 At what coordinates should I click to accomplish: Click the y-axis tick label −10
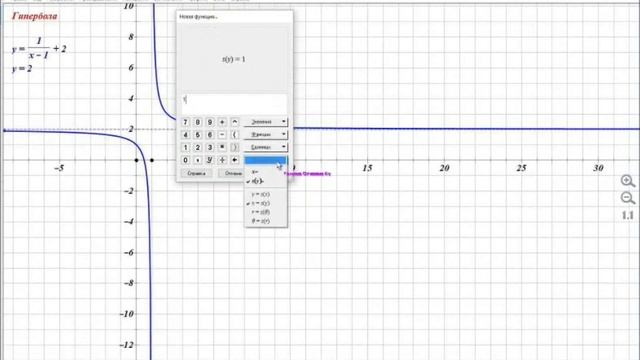(127, 314)
